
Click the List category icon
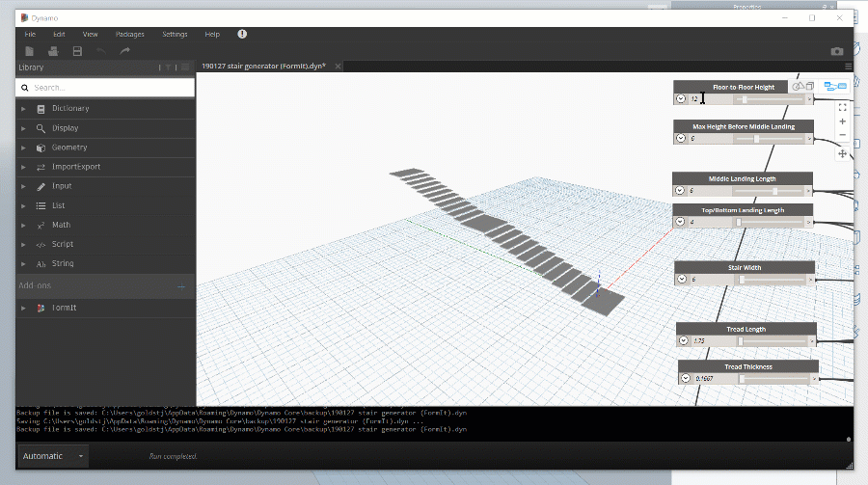click(41, 206)
